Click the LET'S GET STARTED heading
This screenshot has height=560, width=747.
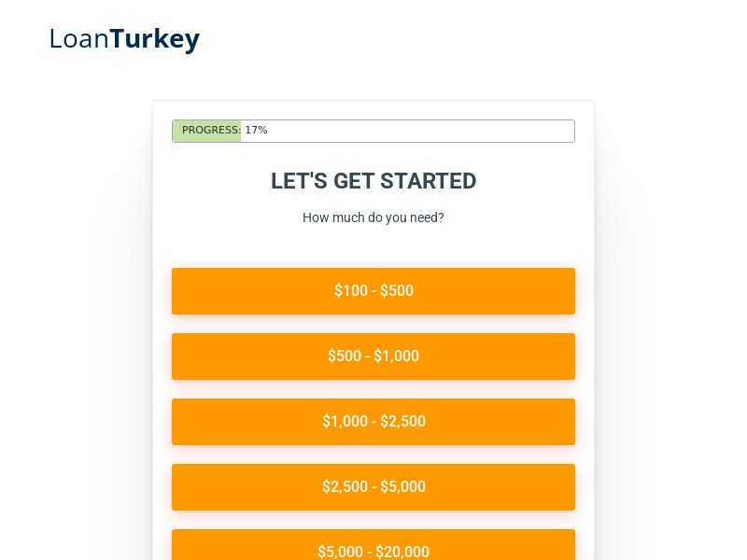[x=373, y=181]
